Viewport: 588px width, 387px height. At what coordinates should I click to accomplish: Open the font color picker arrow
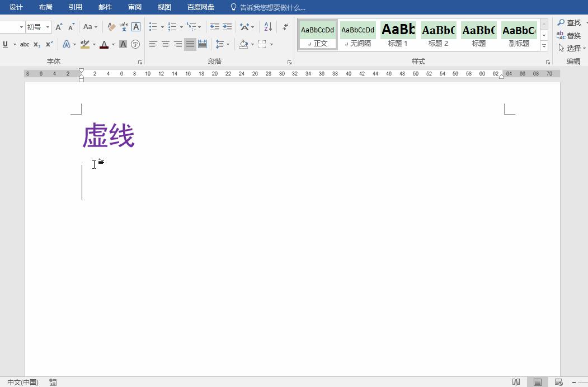tap(114, 44)
